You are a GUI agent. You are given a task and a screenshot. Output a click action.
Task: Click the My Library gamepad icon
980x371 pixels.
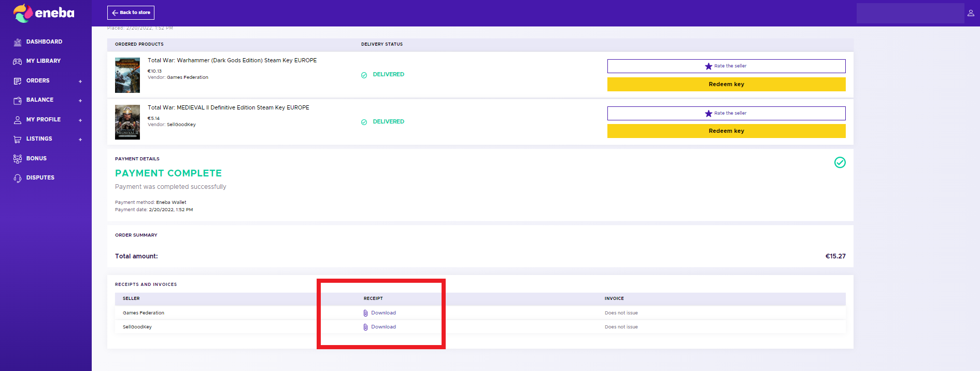18,61
